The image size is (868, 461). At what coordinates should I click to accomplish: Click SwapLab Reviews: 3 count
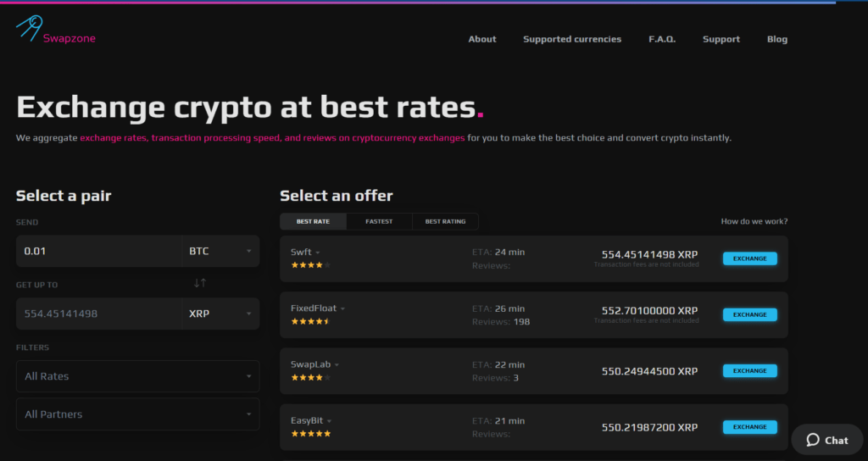tap(495, 378)
